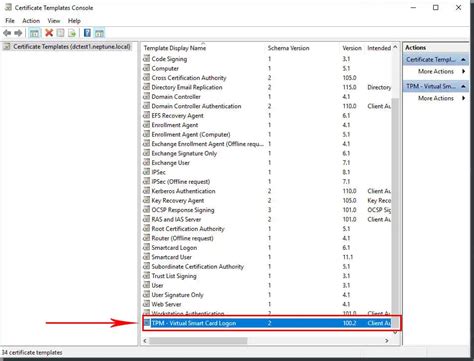Click the Certificate Templates Console title icon

click(x=8, y=7)
